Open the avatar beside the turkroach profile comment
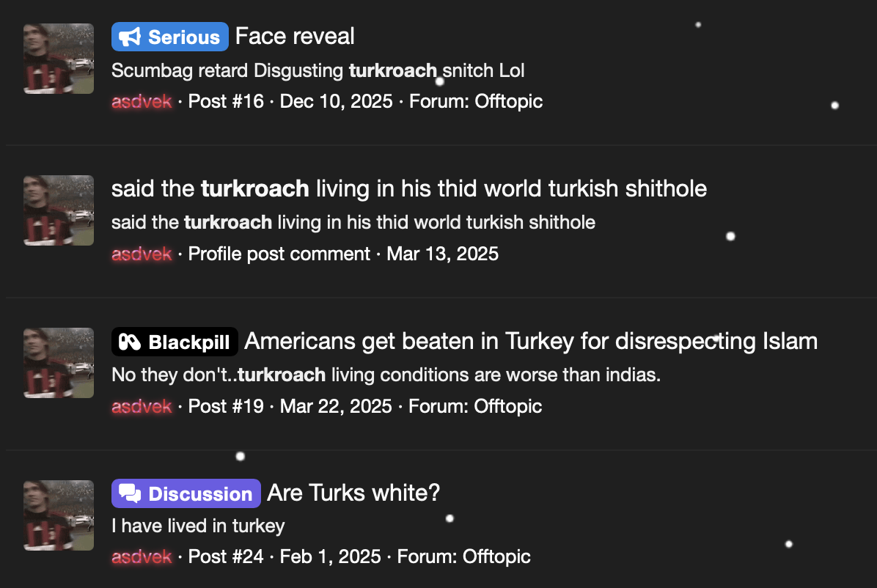 tap(58, 210)
